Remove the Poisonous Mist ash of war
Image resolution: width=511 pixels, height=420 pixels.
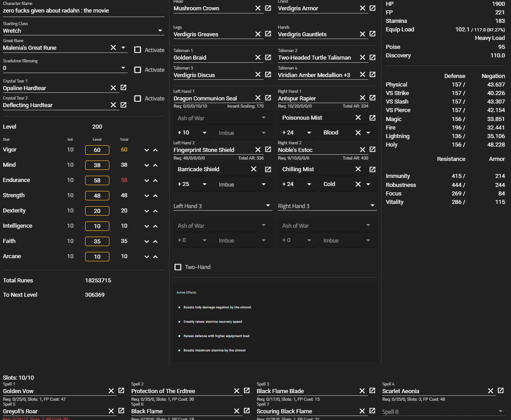pyautogui.click(x=358, y=117)
